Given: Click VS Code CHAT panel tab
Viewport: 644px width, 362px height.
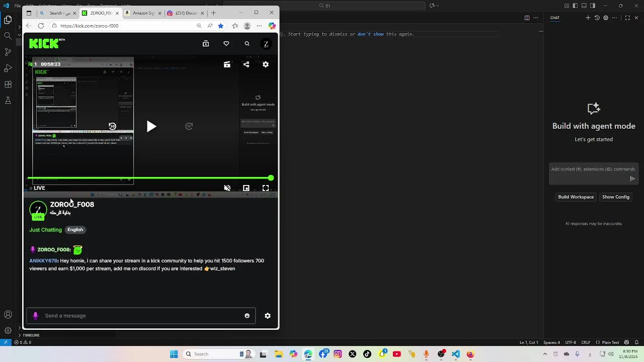Looking at the screenshot, I should [554, 18].
